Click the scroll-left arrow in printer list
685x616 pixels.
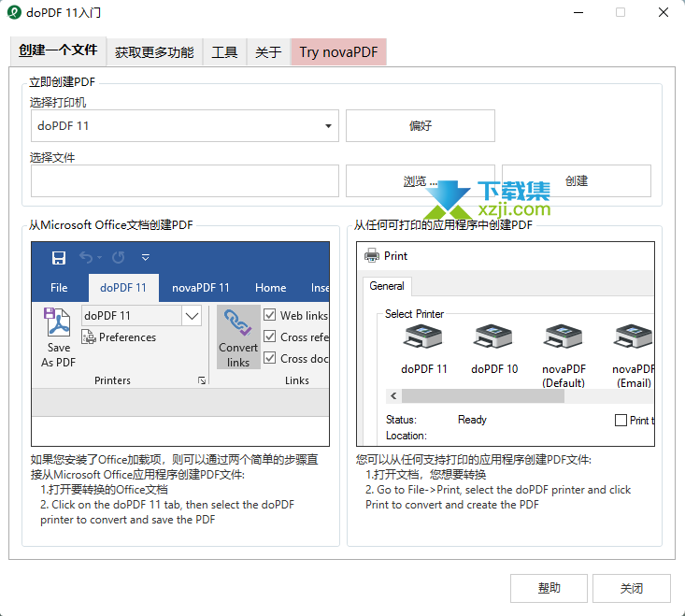click(x=393, y=396)
